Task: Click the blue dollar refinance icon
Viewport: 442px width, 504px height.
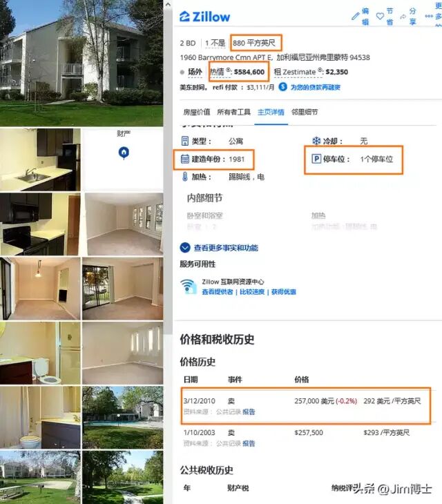Action: tap(282, 87)
